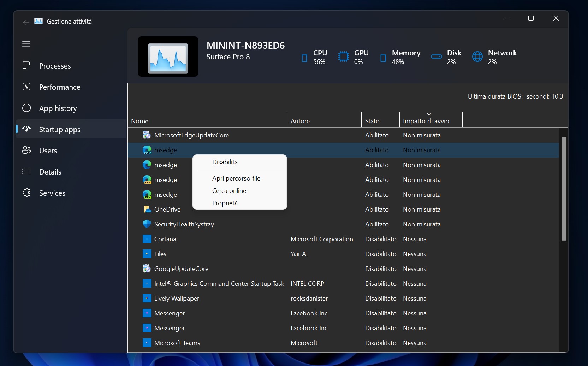The width and height of the screenshot is (588, 366).
Task: Switch to the Startup apps tab
Action: 60,130
